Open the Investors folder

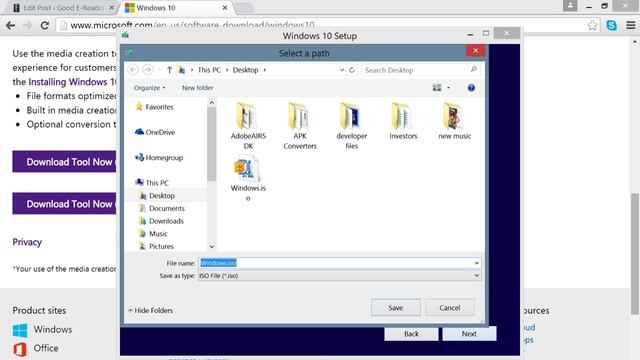[403, 121]
